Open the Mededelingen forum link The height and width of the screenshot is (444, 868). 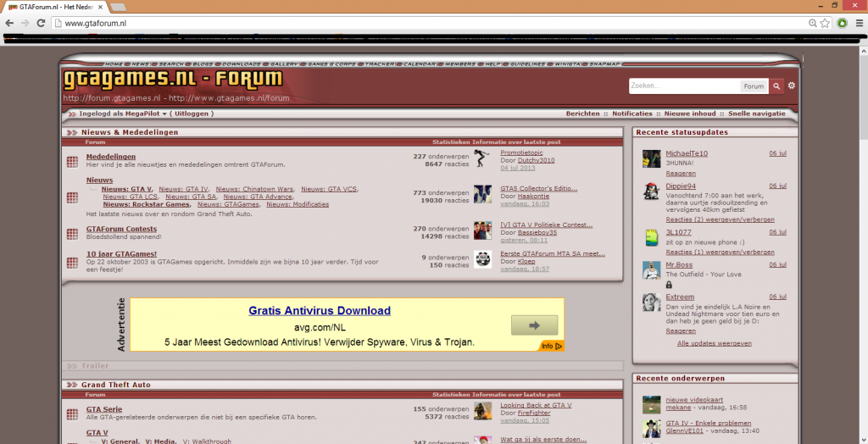111,157
